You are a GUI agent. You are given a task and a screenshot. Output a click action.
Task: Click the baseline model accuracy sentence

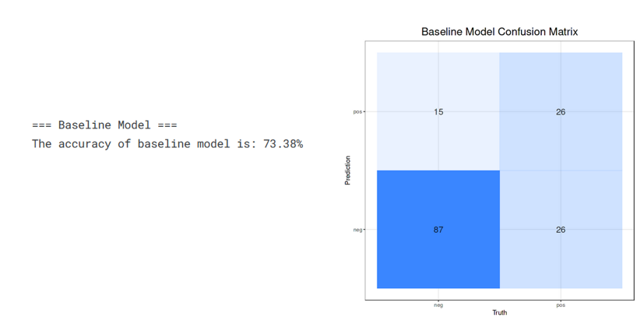coord(167,144)
